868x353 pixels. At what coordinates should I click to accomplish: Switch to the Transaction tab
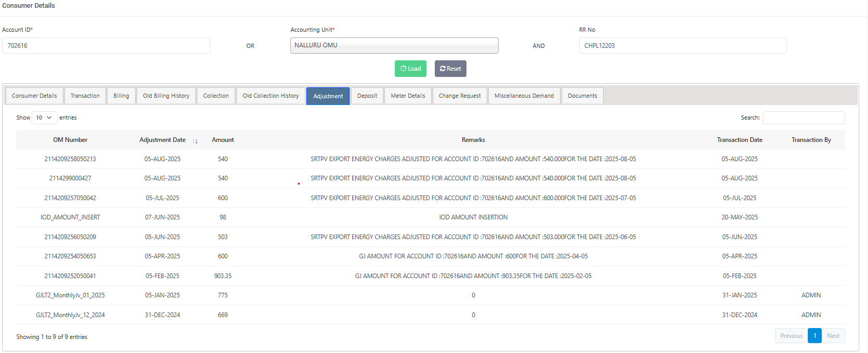coord(85,96)
